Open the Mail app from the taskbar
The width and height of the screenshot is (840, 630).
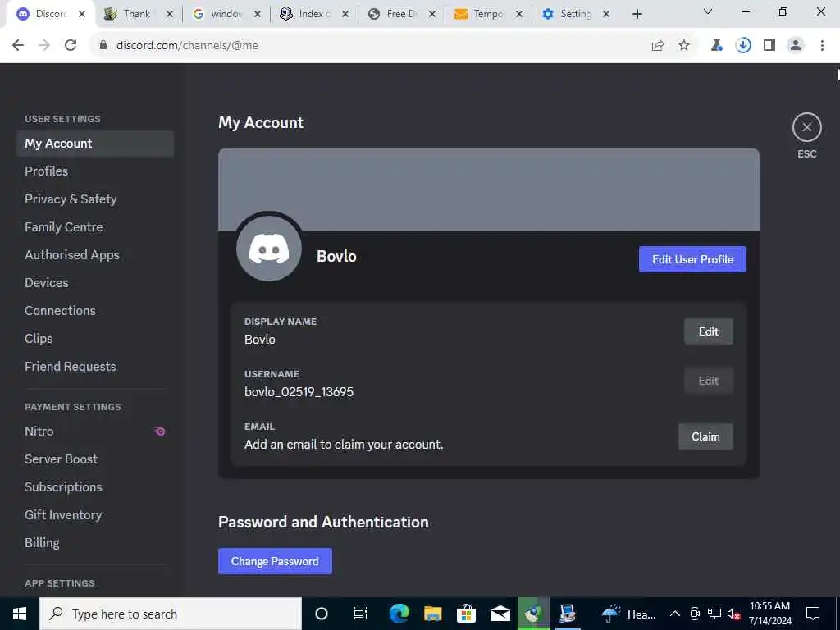click(x=500, y=614)
